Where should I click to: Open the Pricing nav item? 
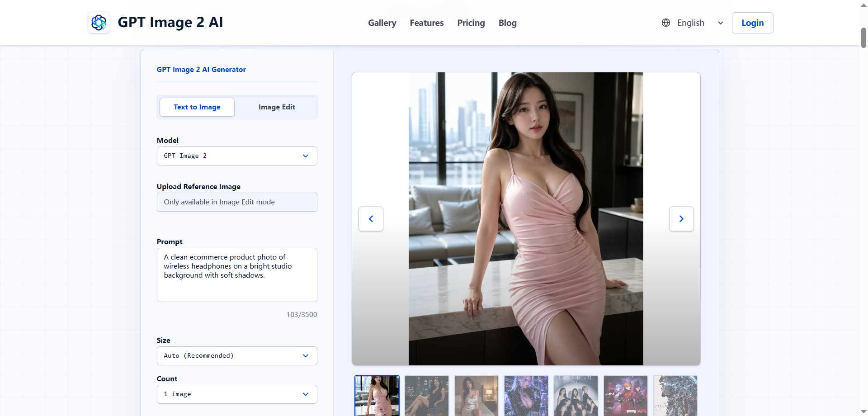pos(471,23)
